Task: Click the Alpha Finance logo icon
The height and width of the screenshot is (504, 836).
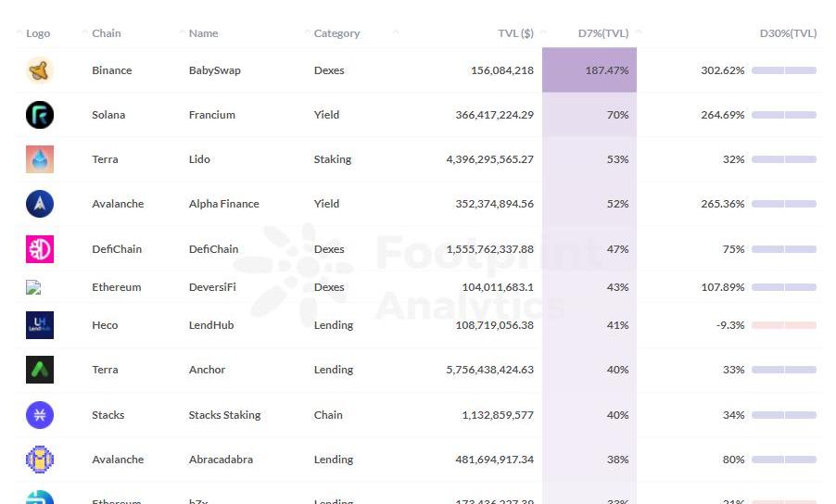Action: (39, 204)
